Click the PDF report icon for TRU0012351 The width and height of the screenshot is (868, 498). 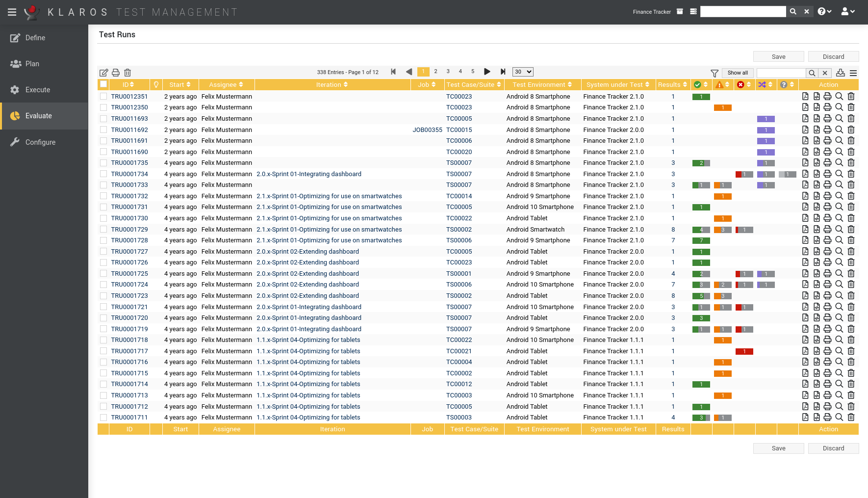[805, 96]
